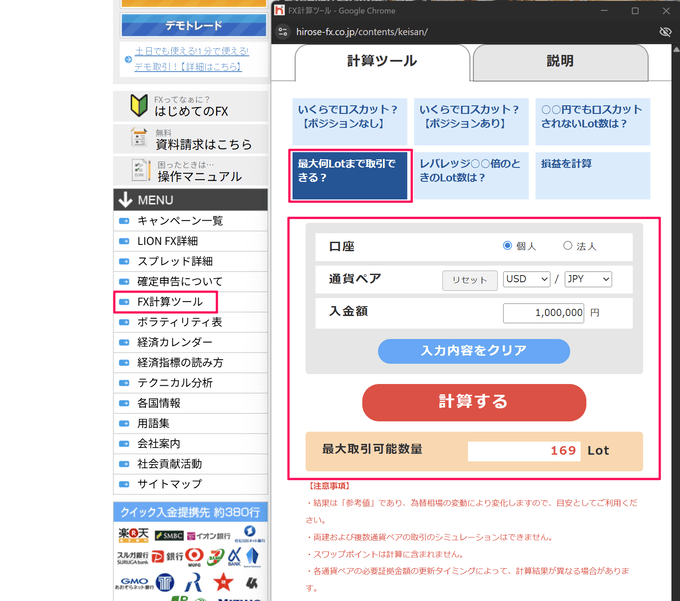The height and width of the screenshot is (601, 680).
Task: Click the red star bank logo
Action: (223, 582)
